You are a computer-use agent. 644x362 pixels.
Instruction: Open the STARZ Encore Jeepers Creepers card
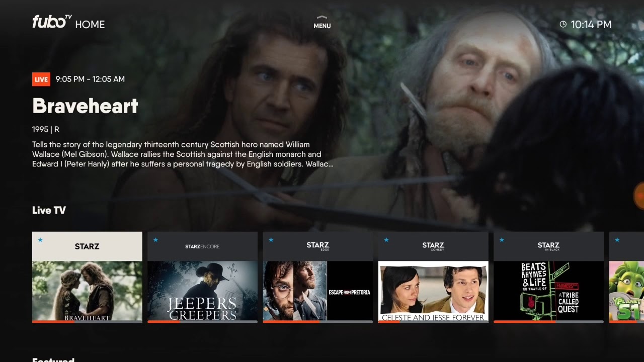(x=202, y=277)
